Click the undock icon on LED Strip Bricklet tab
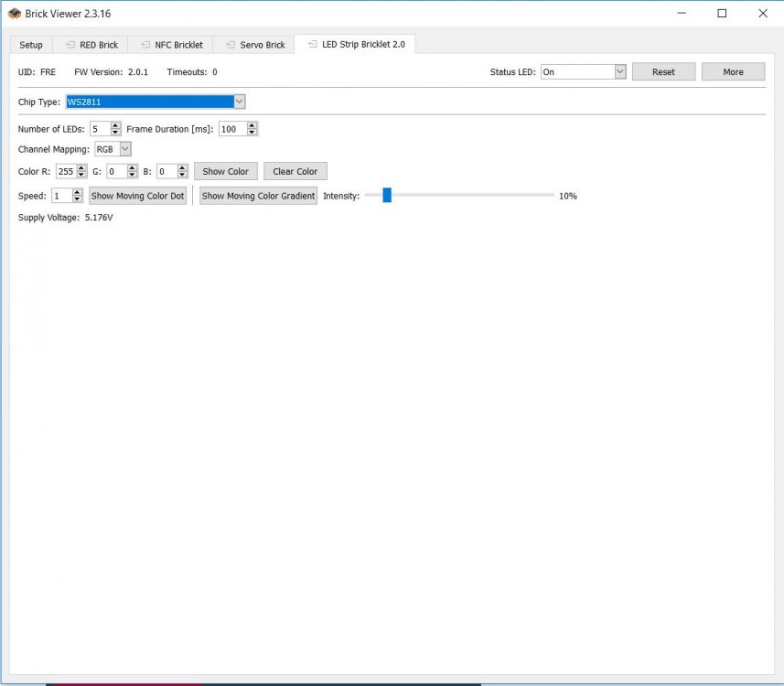The image size is (784, 686). tap(313, 44)
